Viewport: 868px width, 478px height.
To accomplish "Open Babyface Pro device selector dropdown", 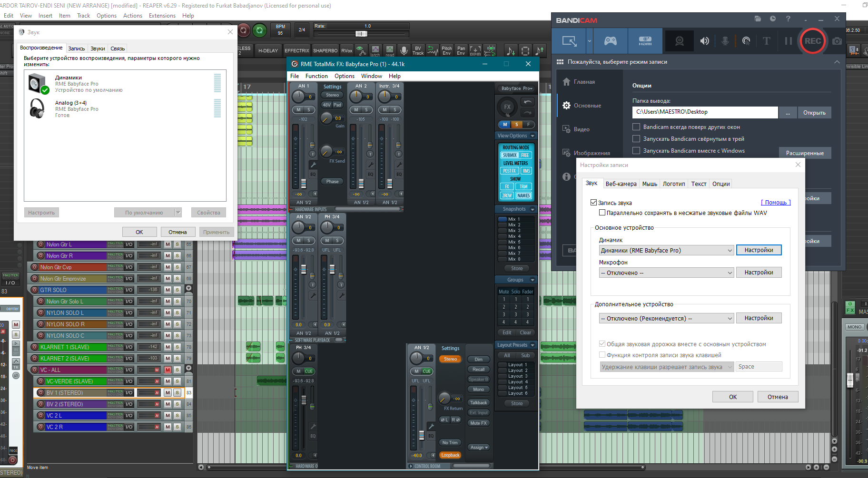I will [x=516, y=88].
